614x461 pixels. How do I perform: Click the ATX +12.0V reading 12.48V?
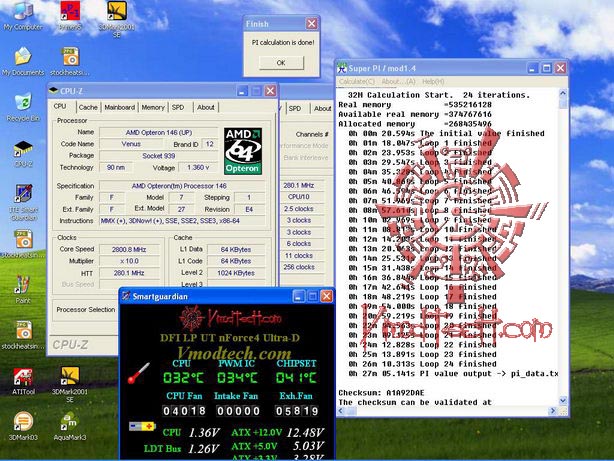coord(305,433)
